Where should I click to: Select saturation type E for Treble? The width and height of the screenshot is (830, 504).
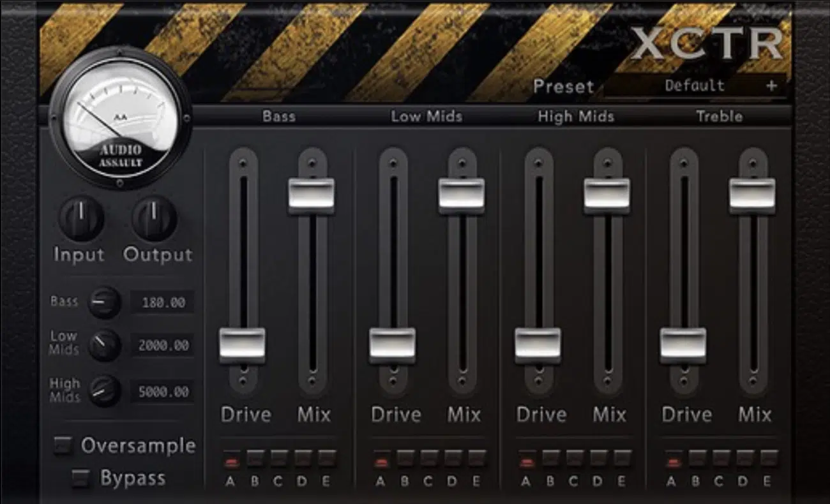768,459
